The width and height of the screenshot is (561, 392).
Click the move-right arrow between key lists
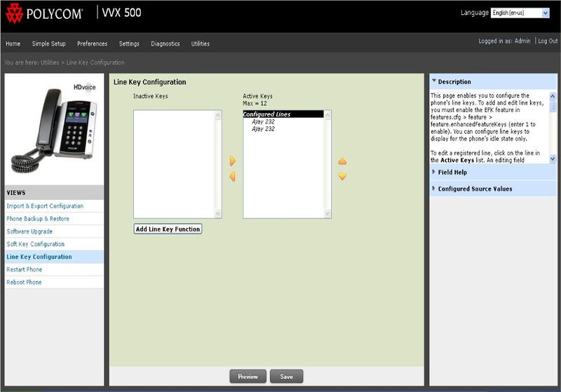pyautogui.click(x=232, y=161)
